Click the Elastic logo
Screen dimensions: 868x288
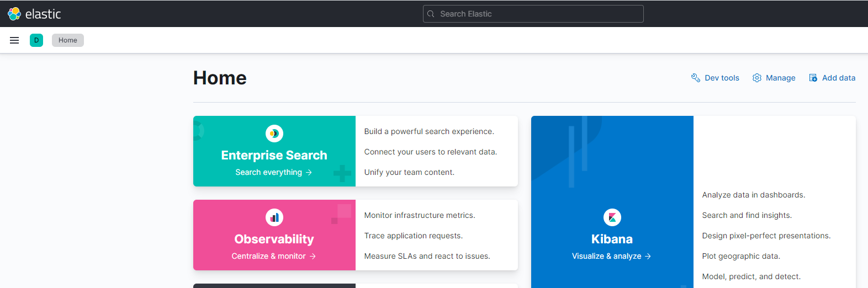pyautogui.click(x=34, y=14)
